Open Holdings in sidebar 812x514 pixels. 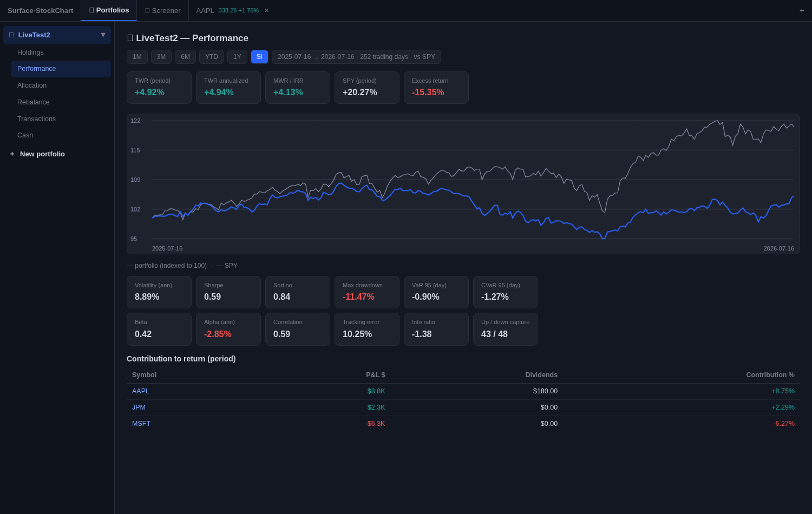tap(61, 52)
